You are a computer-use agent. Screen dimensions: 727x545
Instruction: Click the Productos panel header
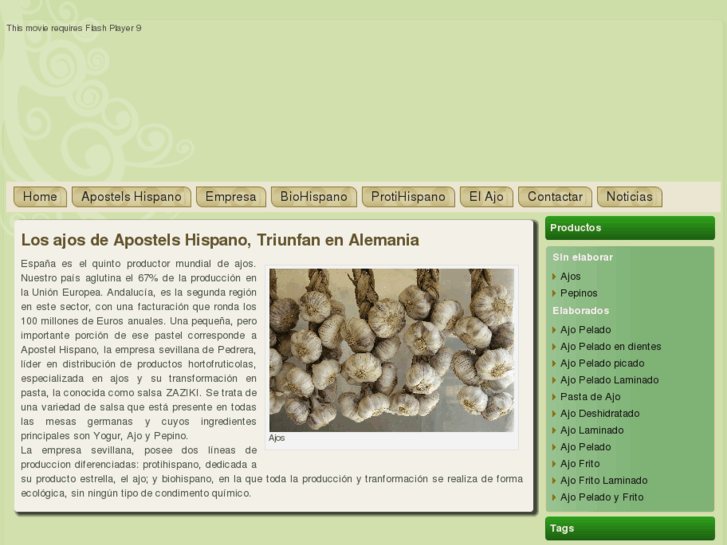pos(630,228)
